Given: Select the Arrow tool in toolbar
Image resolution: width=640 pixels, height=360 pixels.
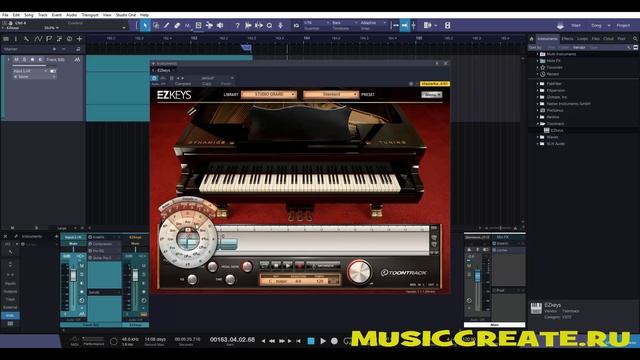Looking at the screenshot, I should (145, 25).
